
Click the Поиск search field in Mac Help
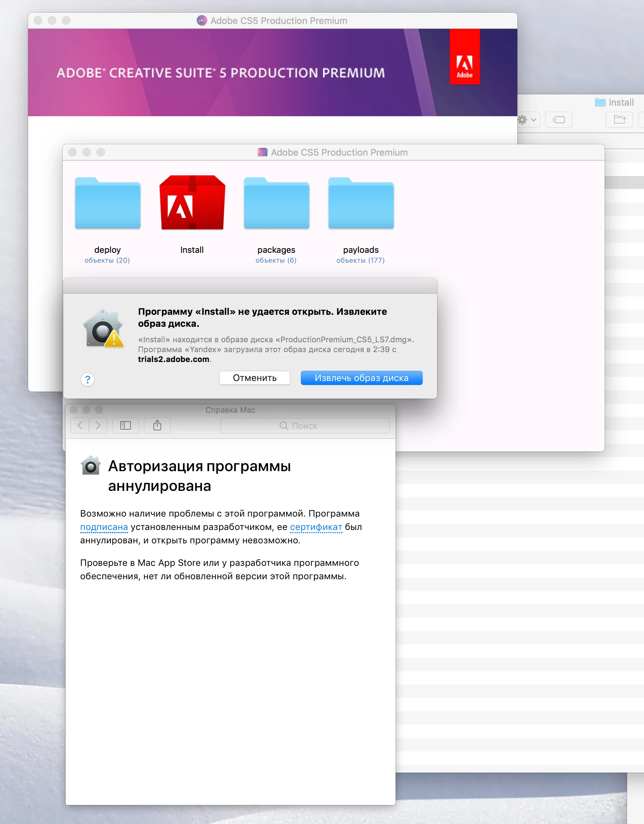tap(305, 425)
